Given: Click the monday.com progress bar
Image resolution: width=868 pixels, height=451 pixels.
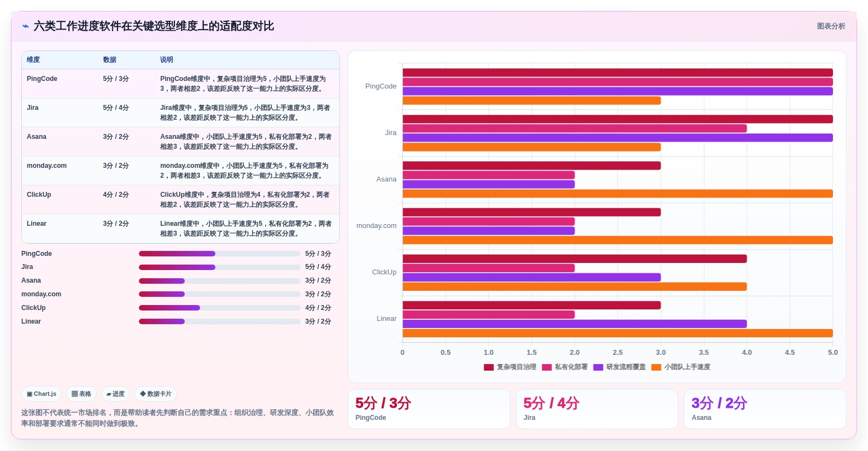Looking at the screenshot, I should pyautogui.click(x=220, y=294).
